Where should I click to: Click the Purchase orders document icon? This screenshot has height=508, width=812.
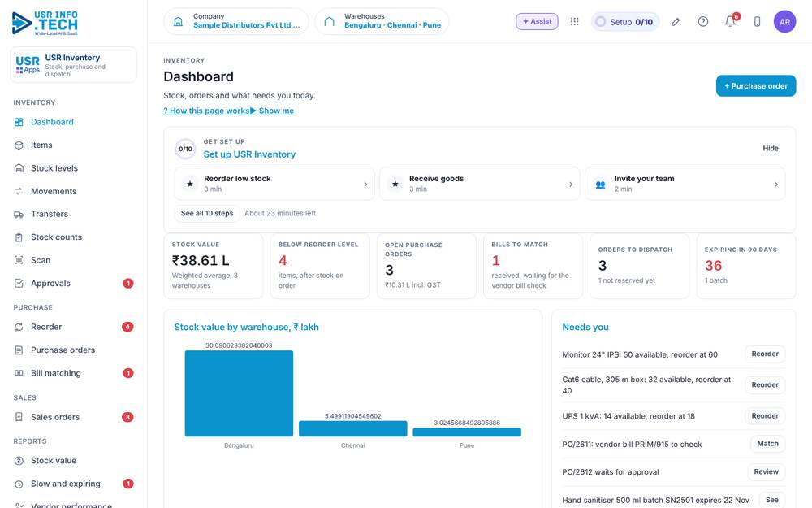(x=19, y=350)
